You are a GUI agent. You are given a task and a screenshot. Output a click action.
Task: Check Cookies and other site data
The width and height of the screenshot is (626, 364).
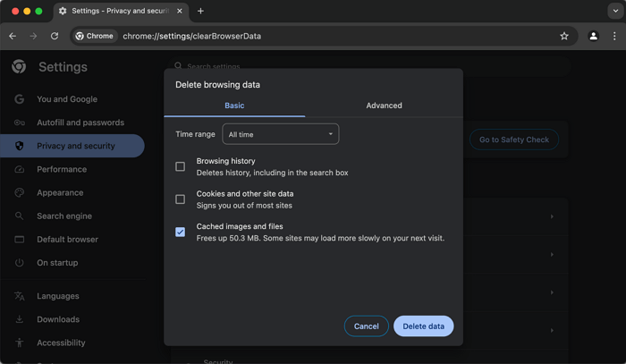coord(180,199)
